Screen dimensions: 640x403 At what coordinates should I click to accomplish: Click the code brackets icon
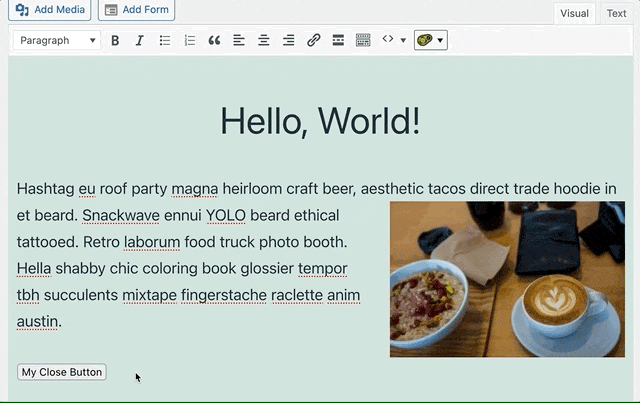click(x=388, y=39)
